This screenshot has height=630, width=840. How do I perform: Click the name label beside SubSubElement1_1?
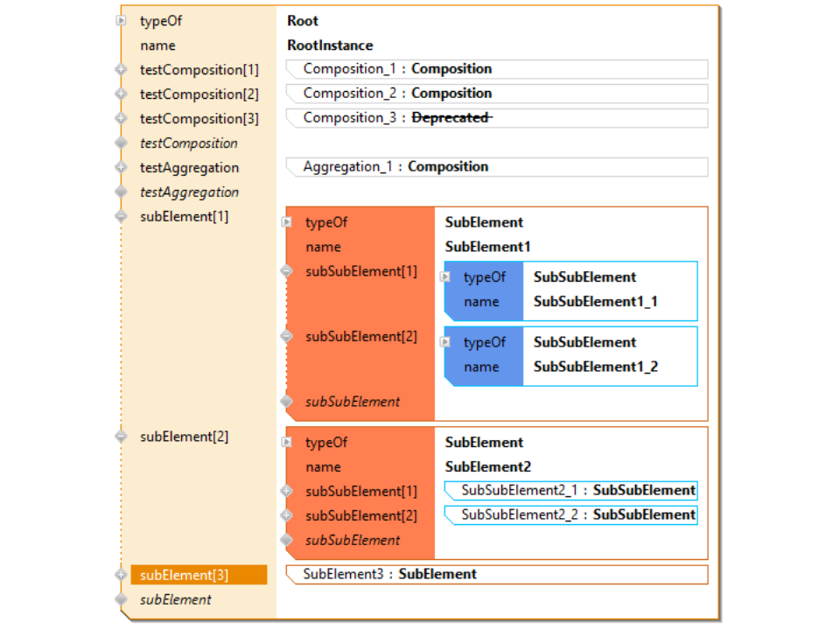(481, 302)
